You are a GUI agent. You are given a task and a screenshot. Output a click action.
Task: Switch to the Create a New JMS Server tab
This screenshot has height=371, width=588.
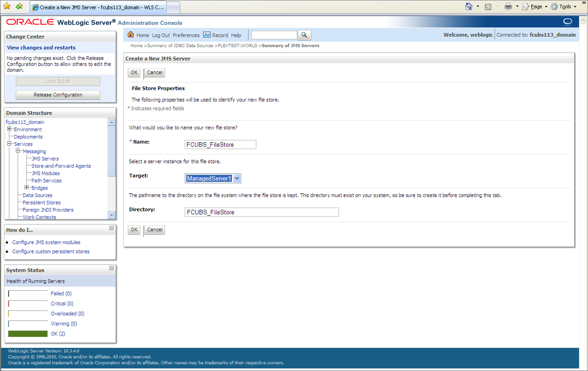click(98, 7)
